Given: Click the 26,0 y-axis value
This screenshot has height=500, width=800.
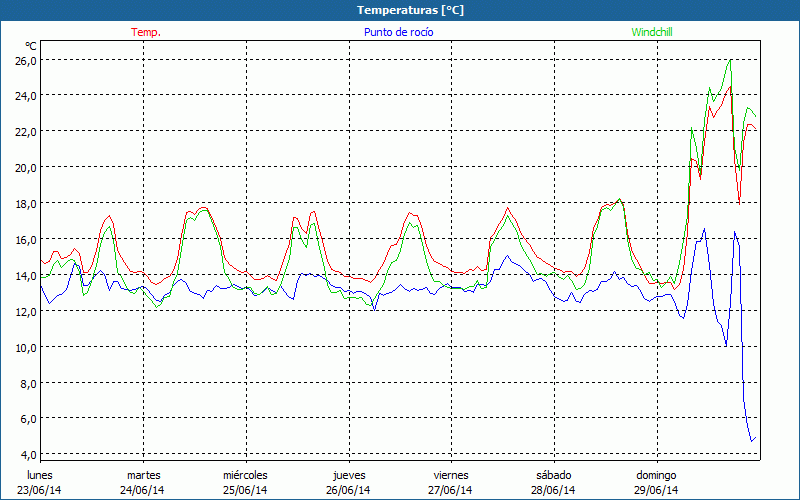Looking at the screenshot, I should click(x=25, y=60).
